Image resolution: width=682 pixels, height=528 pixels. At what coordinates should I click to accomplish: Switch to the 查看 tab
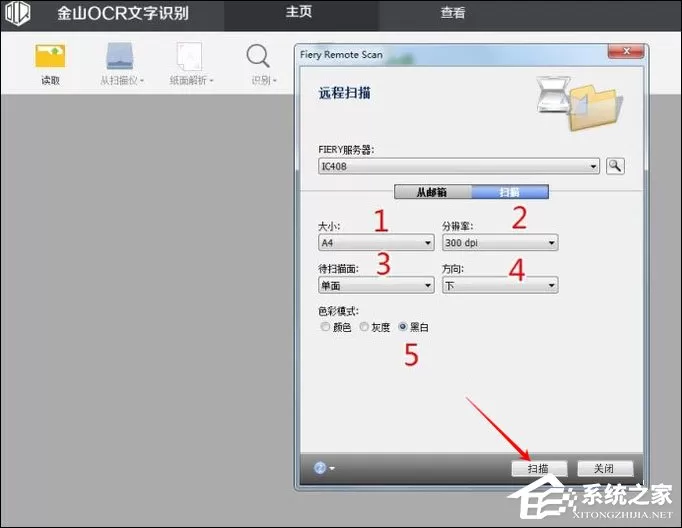452,13
